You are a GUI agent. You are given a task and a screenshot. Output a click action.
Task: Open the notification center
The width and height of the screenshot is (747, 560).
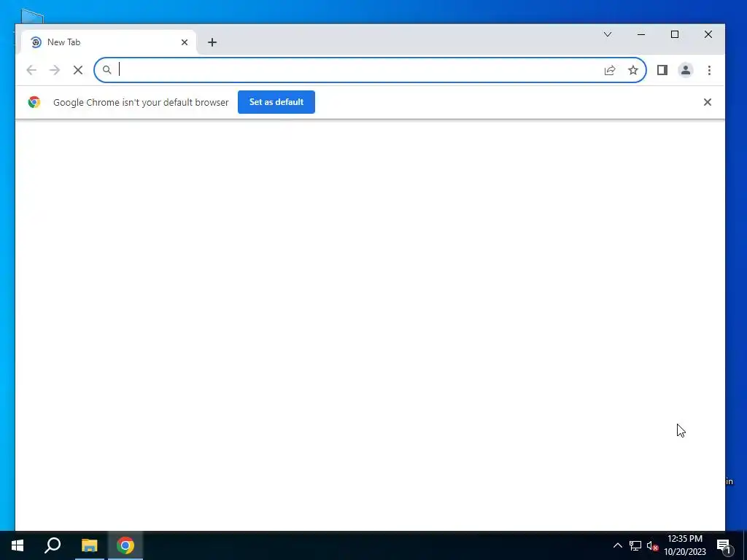click(724, 545)
